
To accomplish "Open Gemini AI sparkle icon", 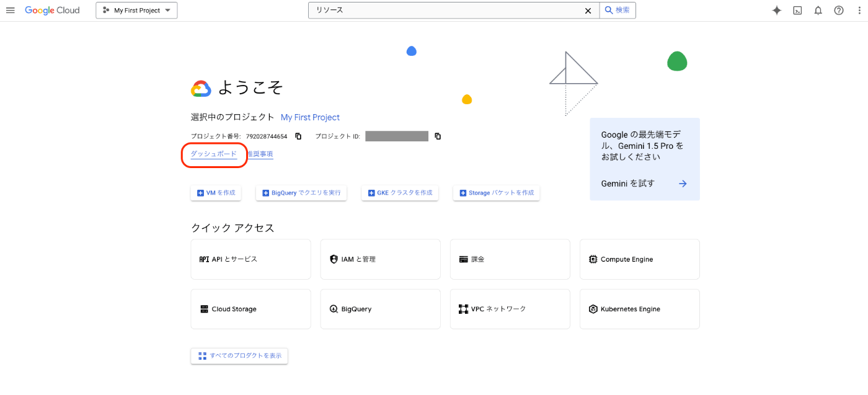I will click(776, 11).
